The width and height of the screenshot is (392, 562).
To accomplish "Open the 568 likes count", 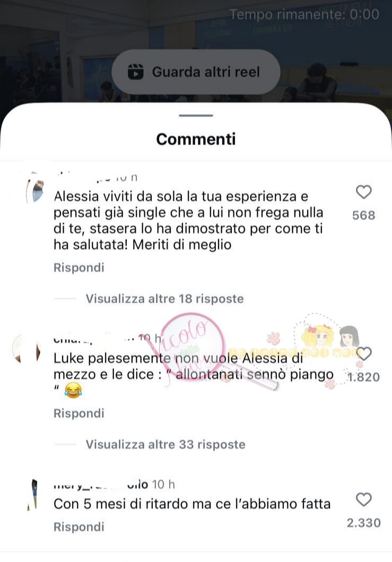I will [x=364, y=215].
